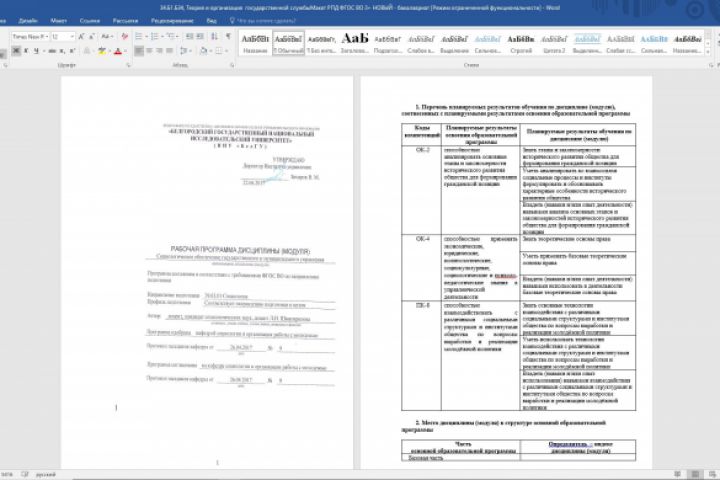Toggle bold formatting in the Font group
Image resolution: width=720 pixels, height=480 pixels.
tap(16, 51)
